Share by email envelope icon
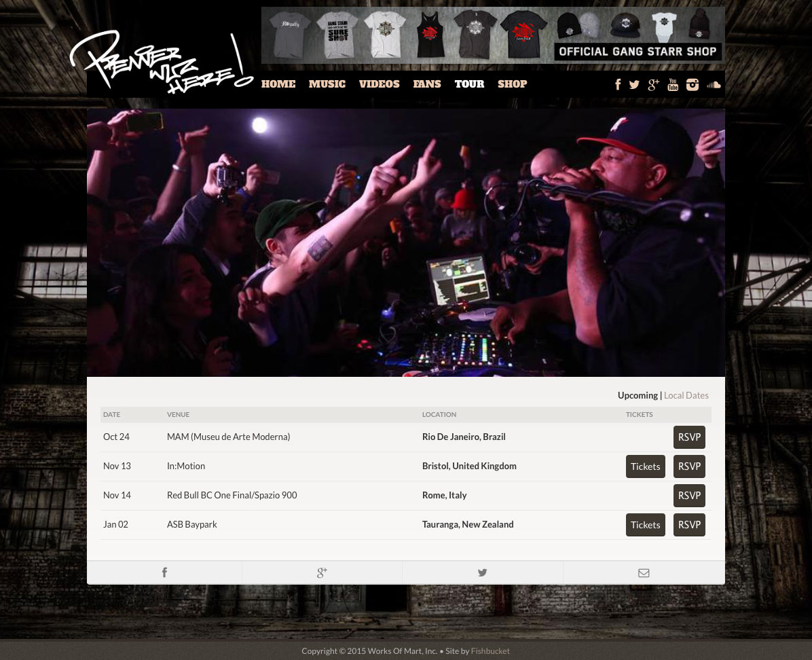The width and height of the screenshot is (812, 660). click(x=644, y=572)
